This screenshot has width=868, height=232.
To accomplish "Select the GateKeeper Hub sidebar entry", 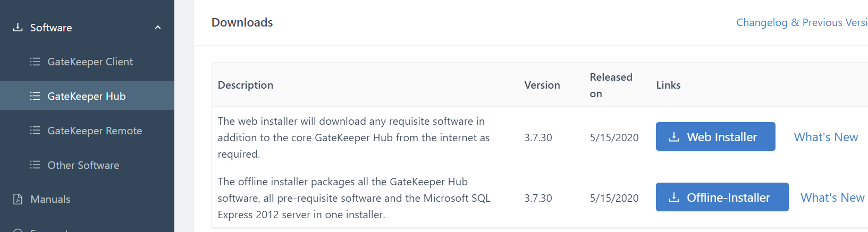I will pos(86,96).
